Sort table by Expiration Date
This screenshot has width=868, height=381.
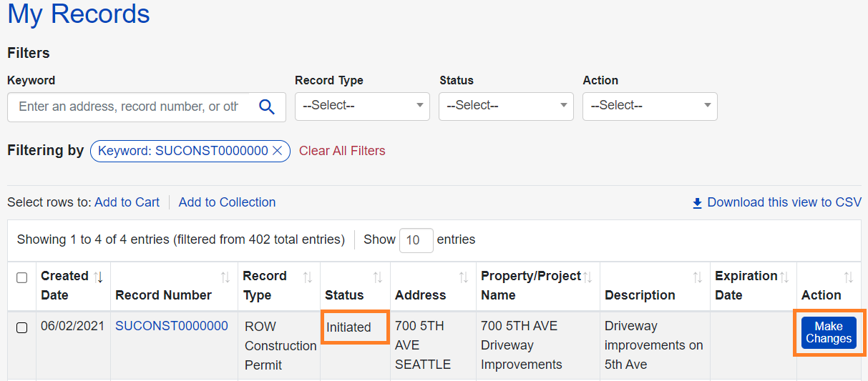click(x=784, y=277)
